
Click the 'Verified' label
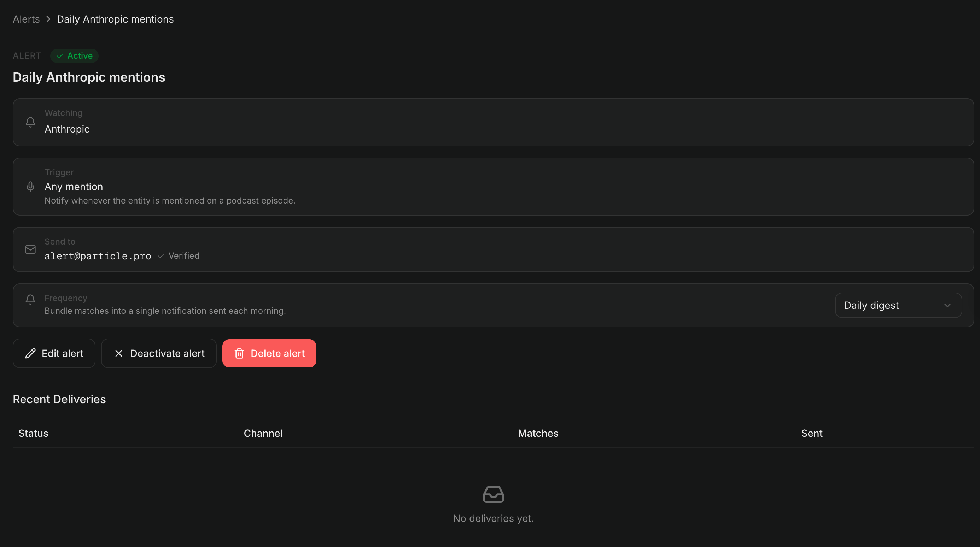click(x=184, y=256)
